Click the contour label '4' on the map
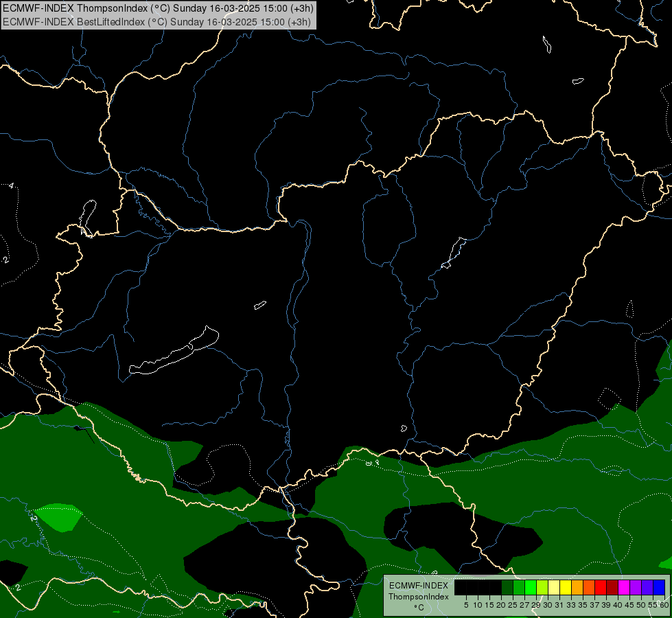 click(12, 185)
